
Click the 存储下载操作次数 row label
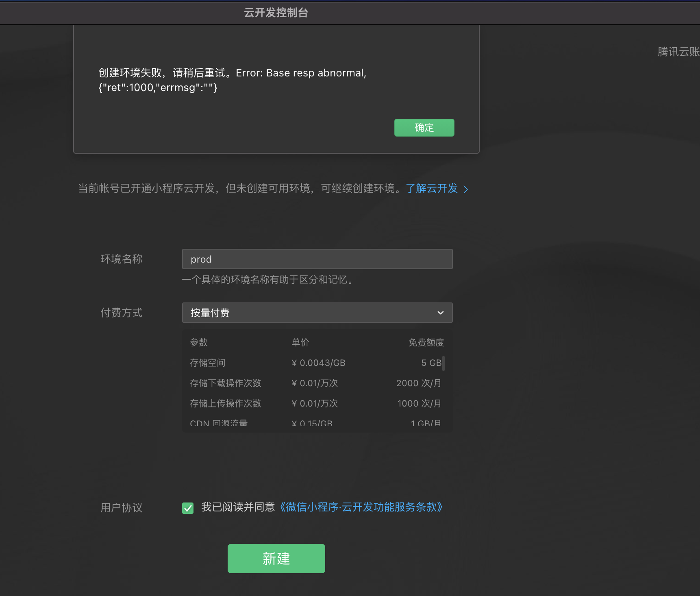[226, 383]
